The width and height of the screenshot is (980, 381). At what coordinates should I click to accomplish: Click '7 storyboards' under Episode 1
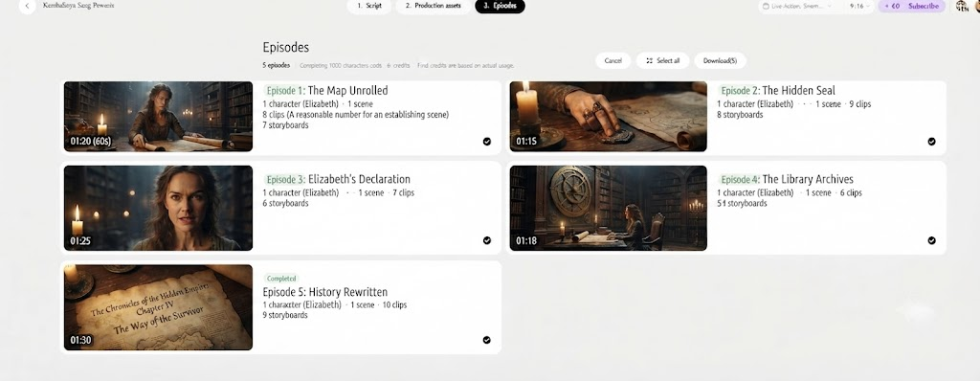[x=285, y=125]
